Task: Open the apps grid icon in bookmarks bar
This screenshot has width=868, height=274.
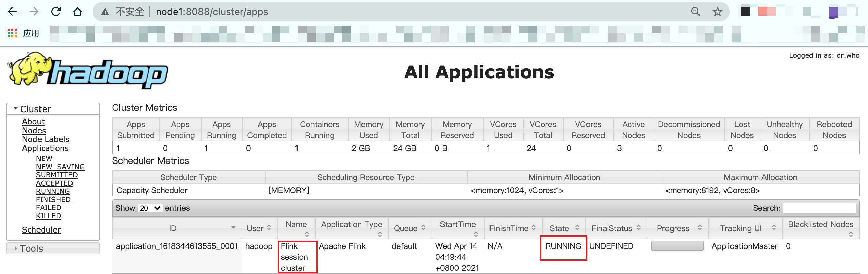Action: point(12,33)
